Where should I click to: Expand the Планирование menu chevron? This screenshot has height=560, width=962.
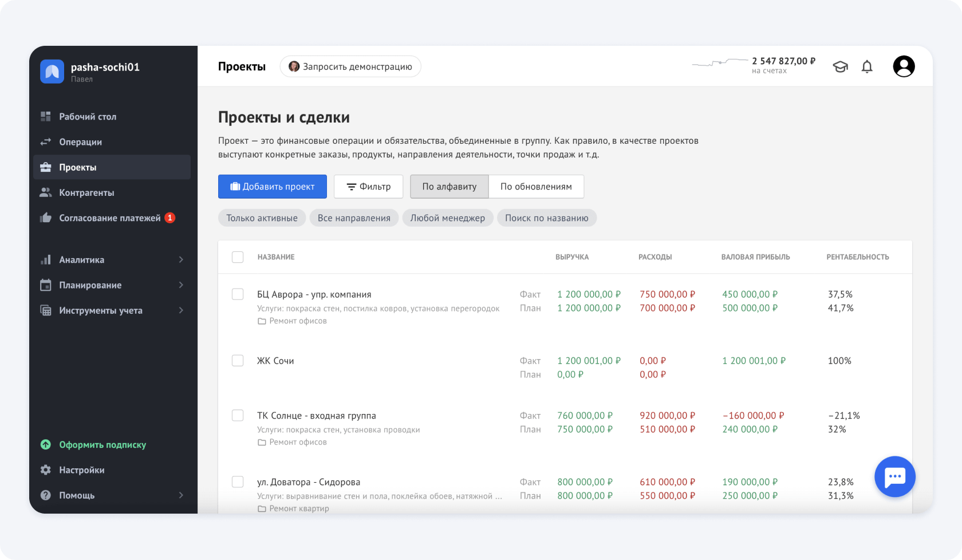pos(181,285)
